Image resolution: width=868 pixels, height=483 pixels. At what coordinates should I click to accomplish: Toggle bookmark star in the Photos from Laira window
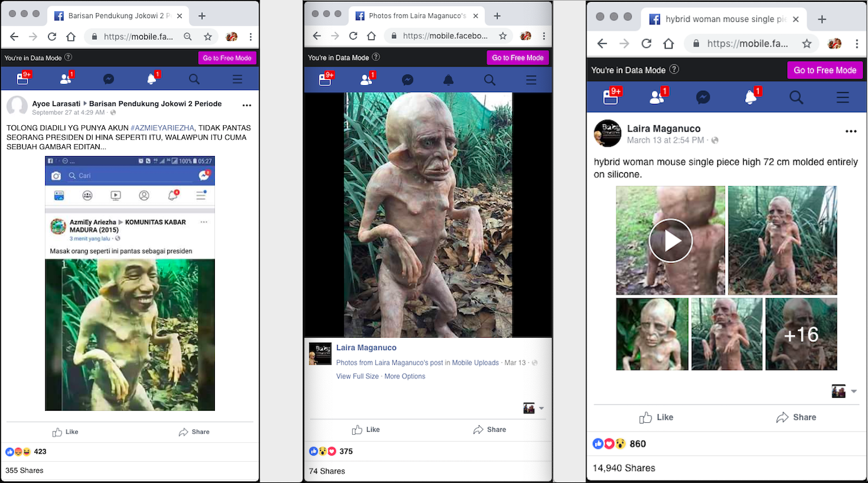tap(503, 36)
